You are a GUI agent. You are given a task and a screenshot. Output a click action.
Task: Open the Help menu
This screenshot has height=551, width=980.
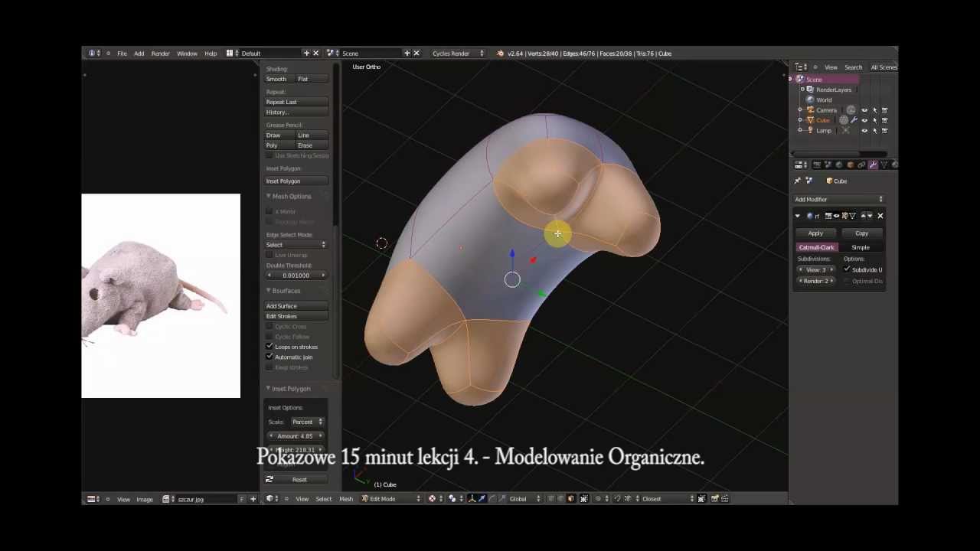point(211,54)
